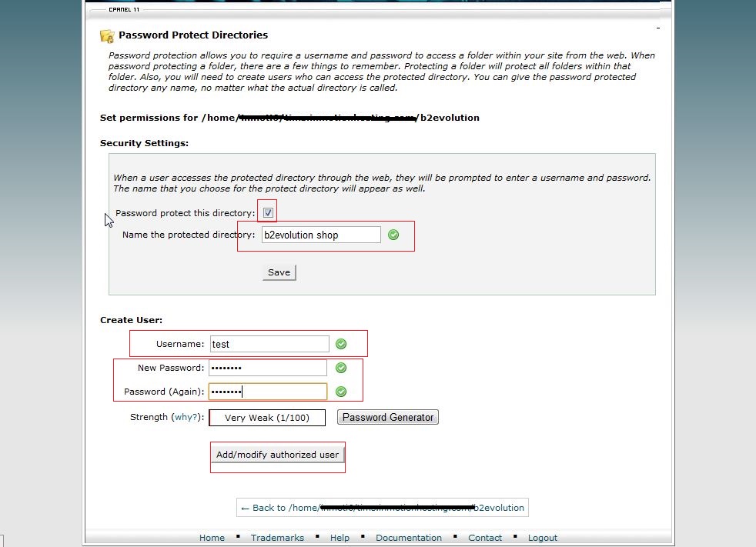Open the Home footer link
The height and width of the screenshot is (547, 756).
click(x=212, y=537)
